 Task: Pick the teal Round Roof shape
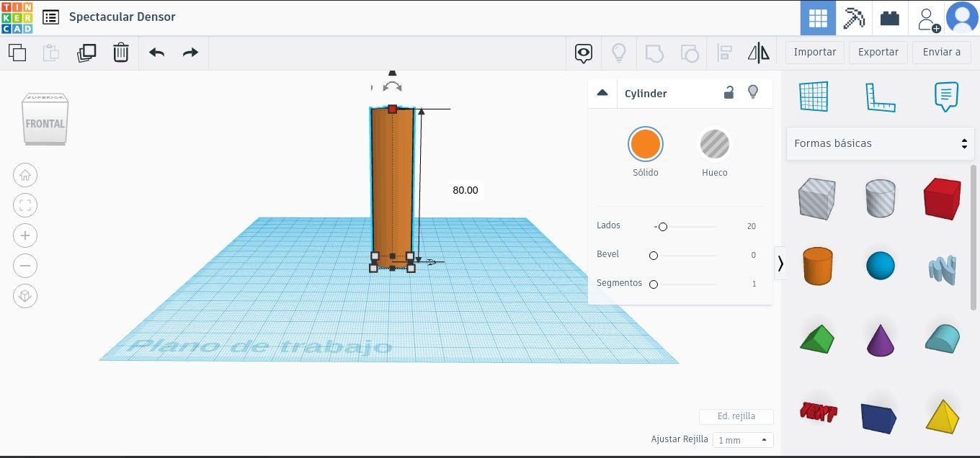(x=943, y=338)
